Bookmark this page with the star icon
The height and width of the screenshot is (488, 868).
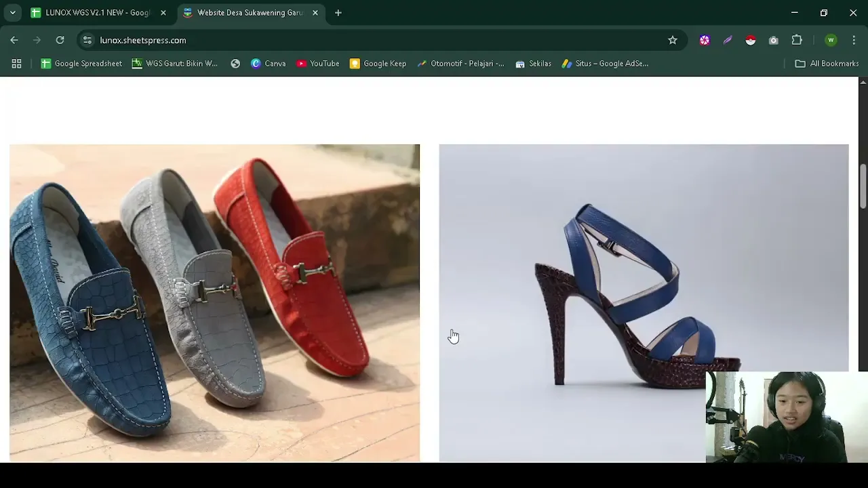pyautogui.click(x=672, y=40)
